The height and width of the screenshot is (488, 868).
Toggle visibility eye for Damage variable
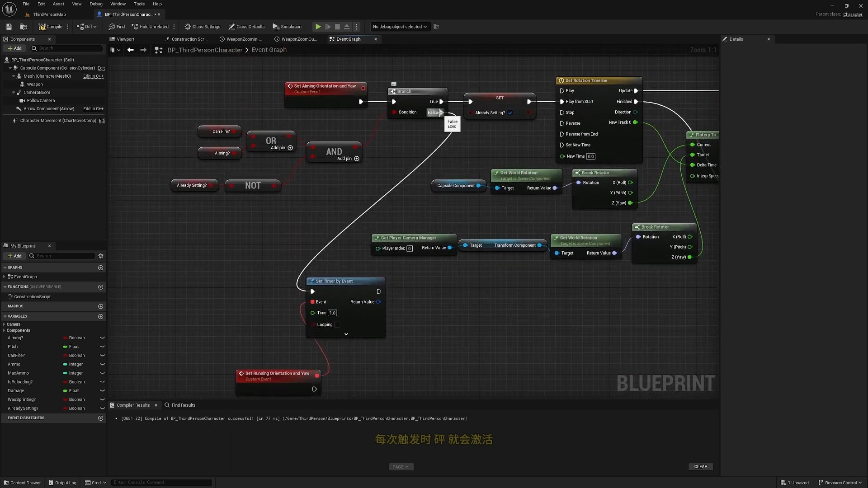[x=102, y=391]
